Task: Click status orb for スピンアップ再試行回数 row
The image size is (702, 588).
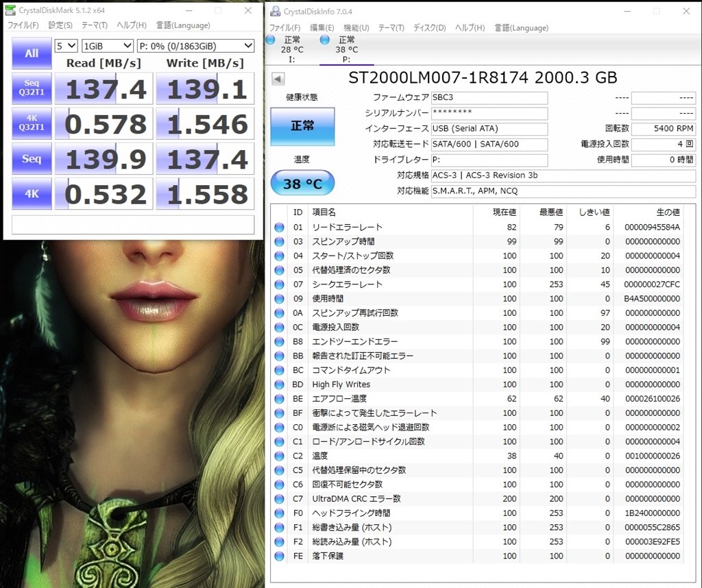Action: [280, 313]
